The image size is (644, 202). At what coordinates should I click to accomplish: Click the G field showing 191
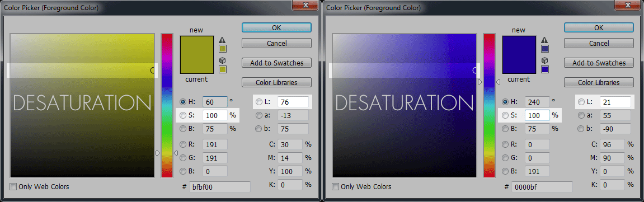(x=215, y=158)
